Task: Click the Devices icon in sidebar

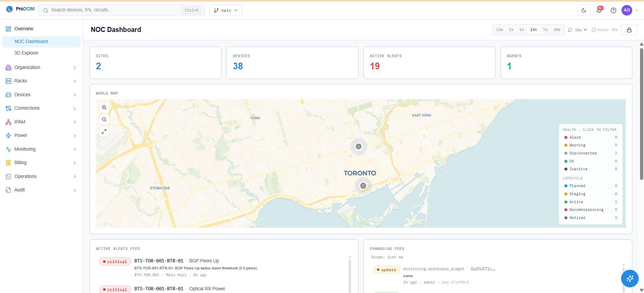Action: (x=8, y=95)
